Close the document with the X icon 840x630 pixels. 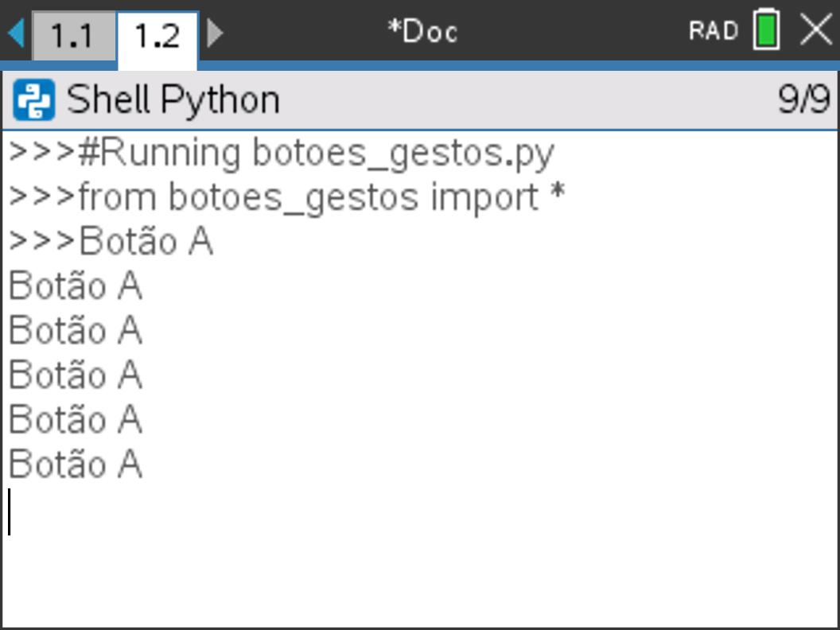[816, 29]
